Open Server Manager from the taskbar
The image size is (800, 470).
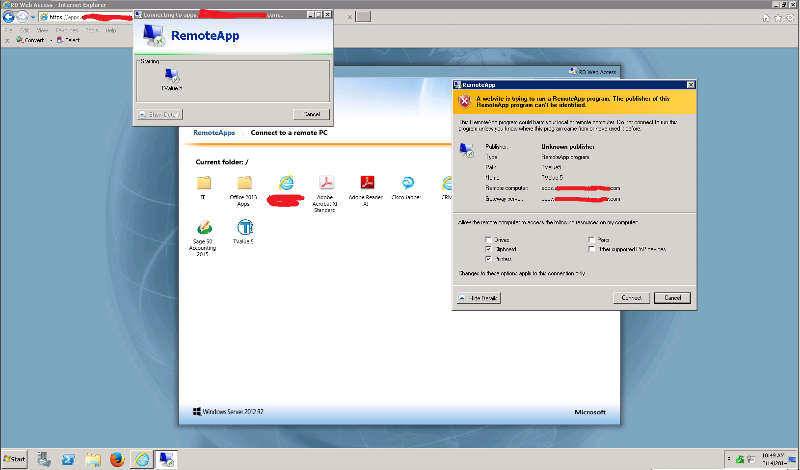(x=44, y=459)
